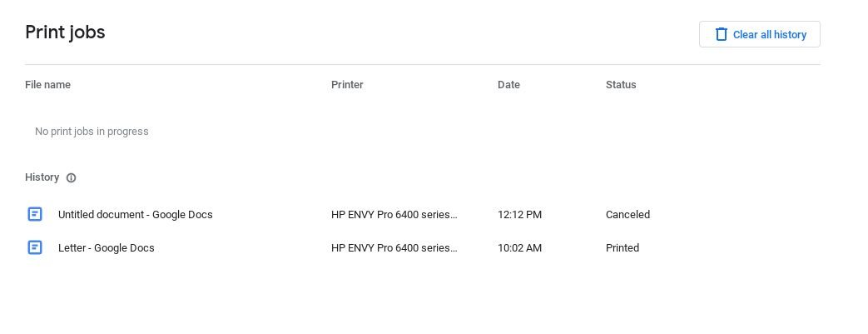
Task: Click the trash can icon
Action: (722, 34)
